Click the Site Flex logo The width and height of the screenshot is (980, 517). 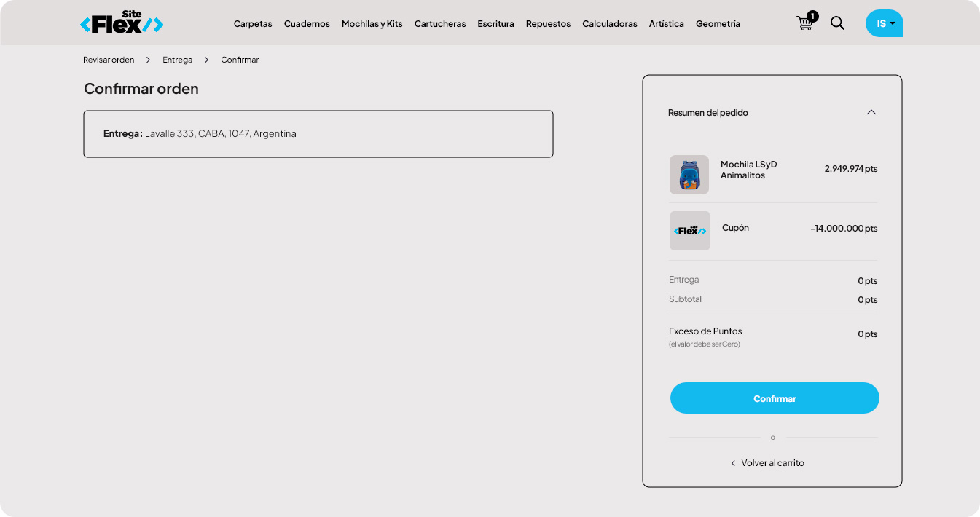(x=122, y=23)
